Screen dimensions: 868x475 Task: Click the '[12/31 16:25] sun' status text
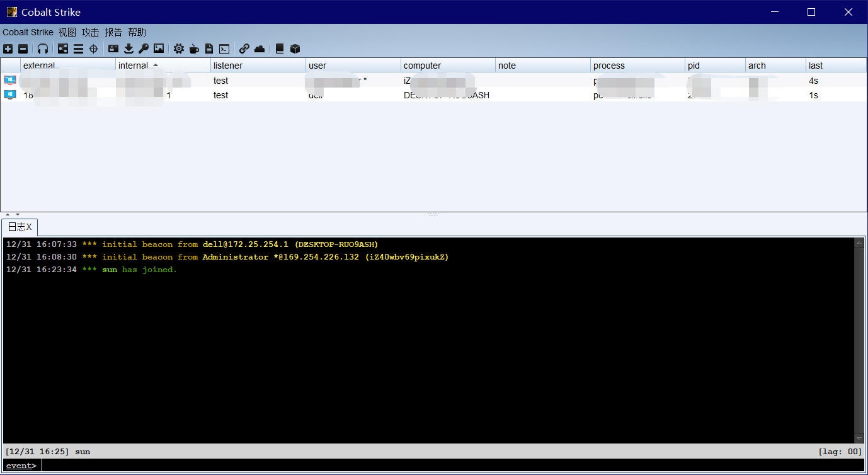click(48, 452)
